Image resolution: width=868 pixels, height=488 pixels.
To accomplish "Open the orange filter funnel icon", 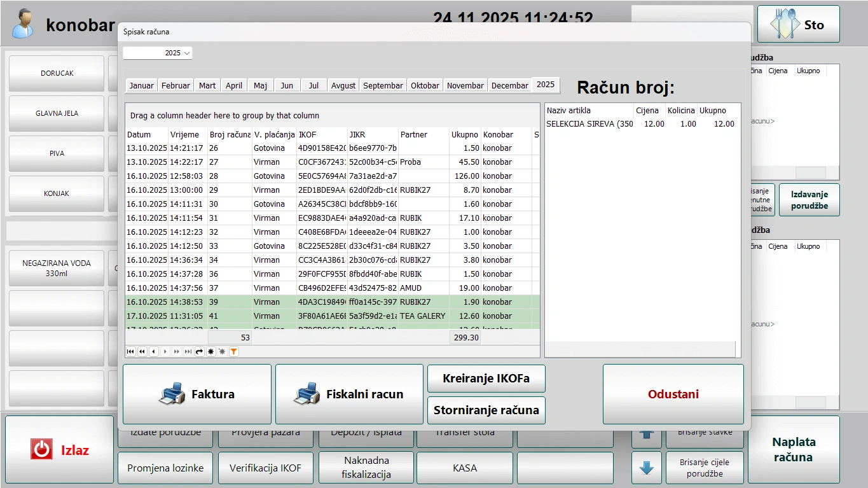I will coord(233,351).
